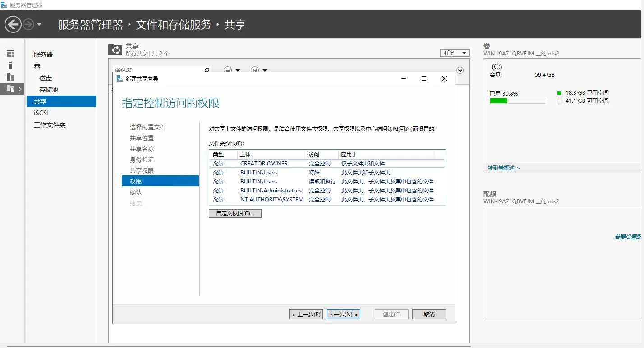Select the highlighted 权限 wizard step
644x348 pixels.
point(160,181)
